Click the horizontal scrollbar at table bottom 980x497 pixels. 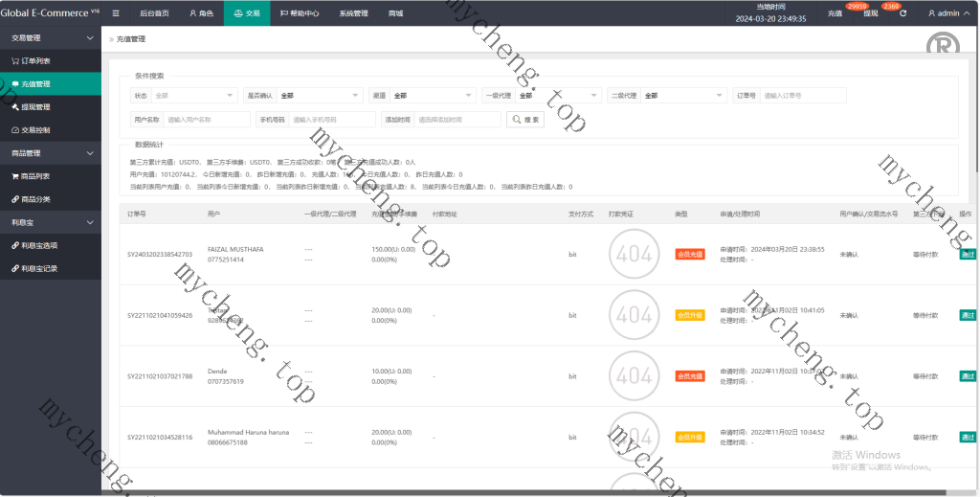coord(479,492)
